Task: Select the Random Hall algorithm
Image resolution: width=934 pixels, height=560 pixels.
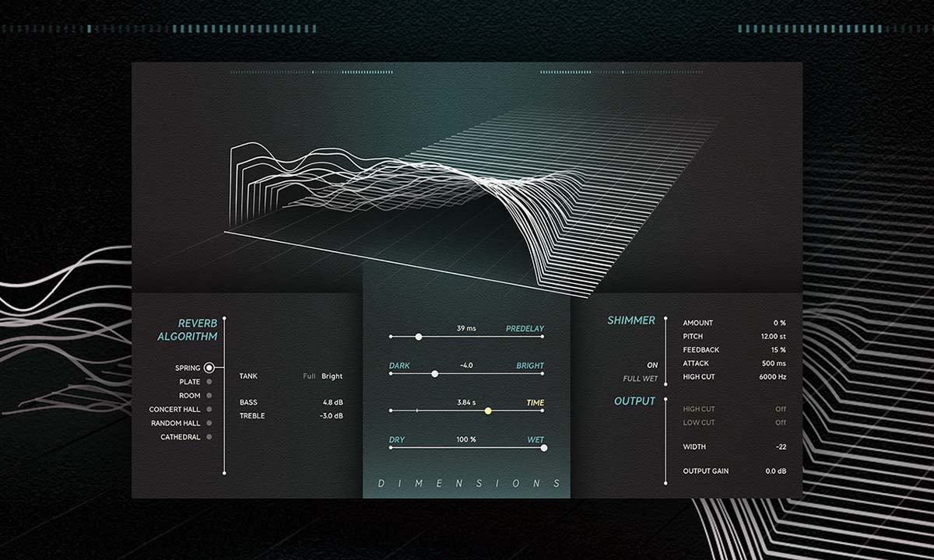Action: click(209, 423)
